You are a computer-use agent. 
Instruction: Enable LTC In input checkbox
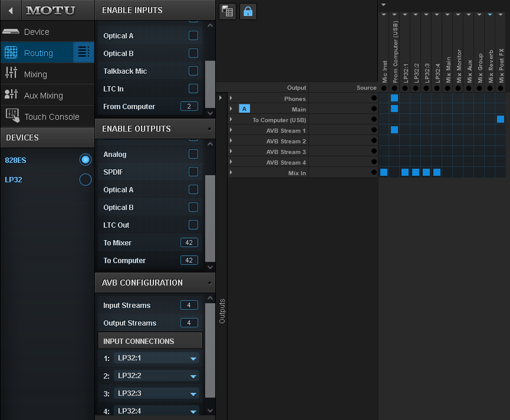193,88
